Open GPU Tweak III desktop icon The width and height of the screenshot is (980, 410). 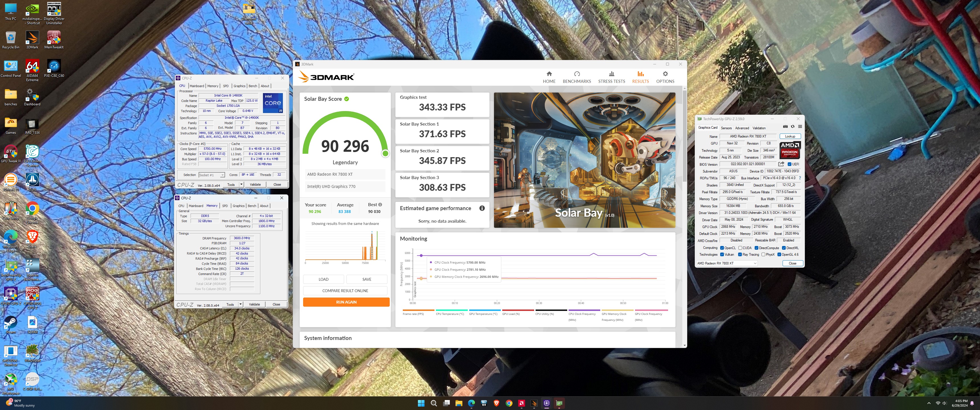11,154
